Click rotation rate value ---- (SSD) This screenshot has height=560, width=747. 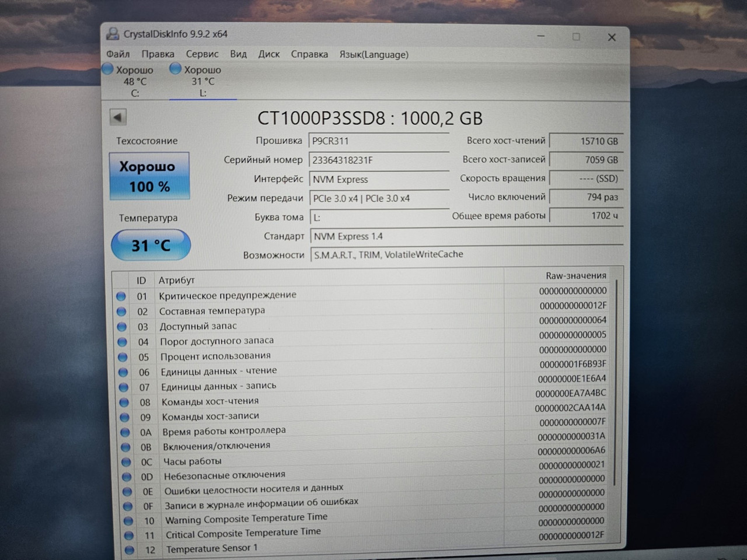(586, 178)
